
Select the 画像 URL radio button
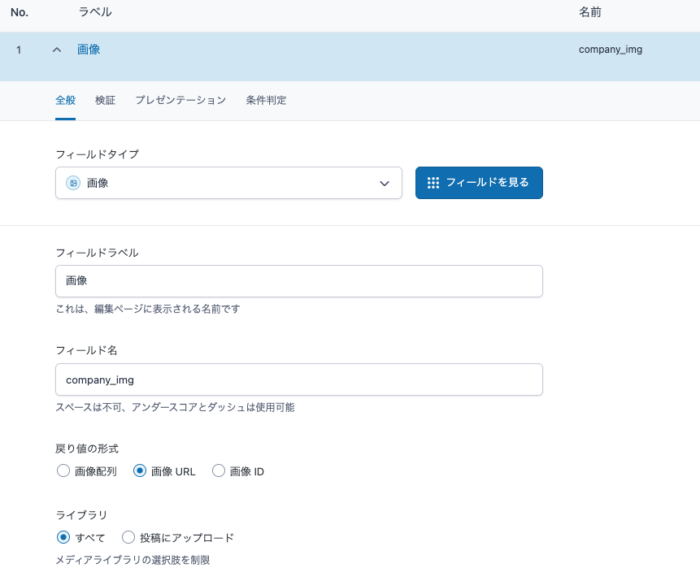click(140, 471)
